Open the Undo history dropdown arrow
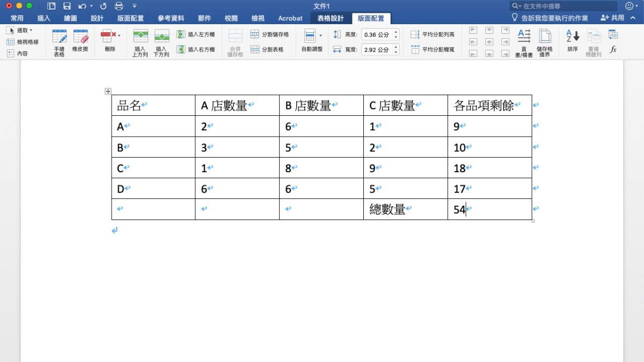Image resolution: width=644 pixels, height=362 pixels. (x=91, y=6)
